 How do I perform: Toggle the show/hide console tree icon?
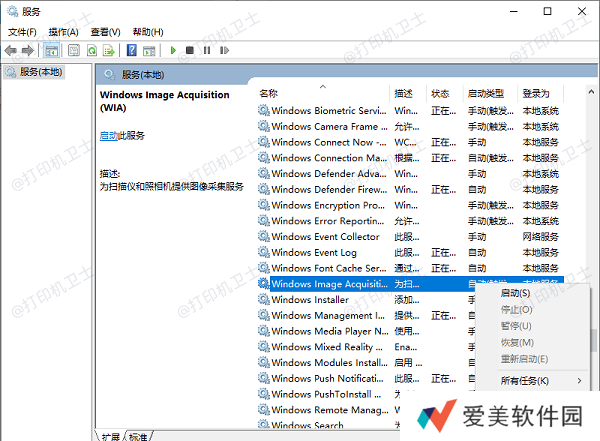pos(51,50)
